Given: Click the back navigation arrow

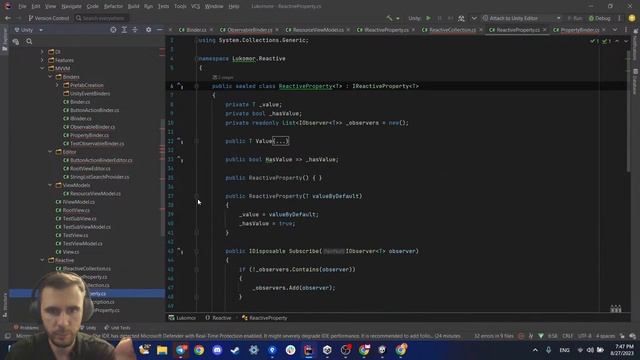Looking at the screenshot, I should 8,18.
